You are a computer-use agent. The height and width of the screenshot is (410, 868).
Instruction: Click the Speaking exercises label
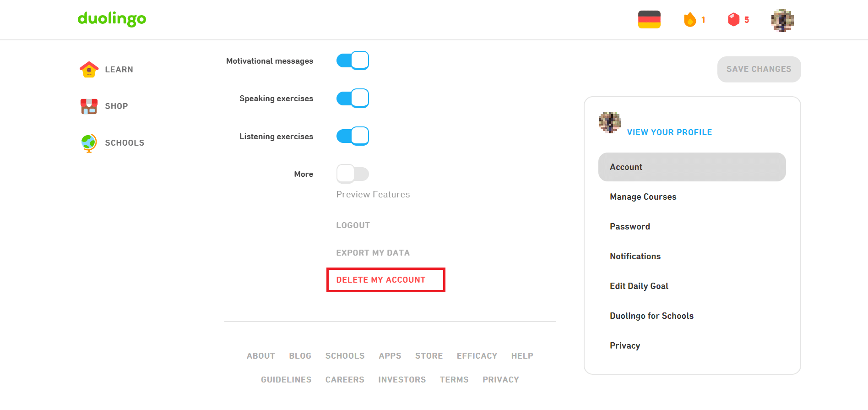(276, 98)
